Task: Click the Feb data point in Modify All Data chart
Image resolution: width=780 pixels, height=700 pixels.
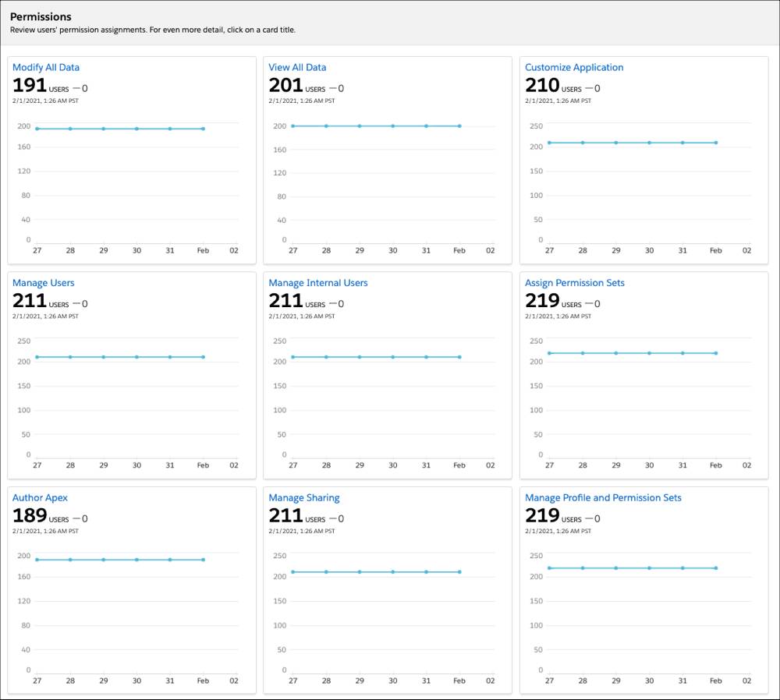Action: click(203, 129)
